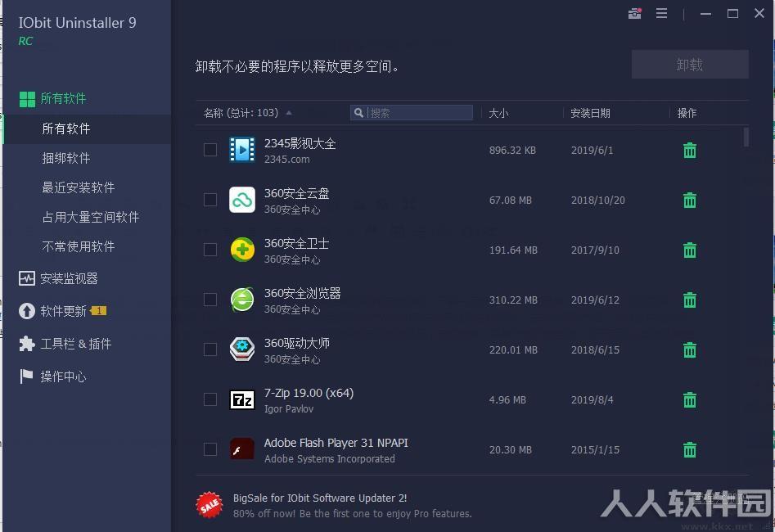Viewport: 775px width, 532px height.
Task: Select the 360安全云盘 program name
Action: (296, 193)
